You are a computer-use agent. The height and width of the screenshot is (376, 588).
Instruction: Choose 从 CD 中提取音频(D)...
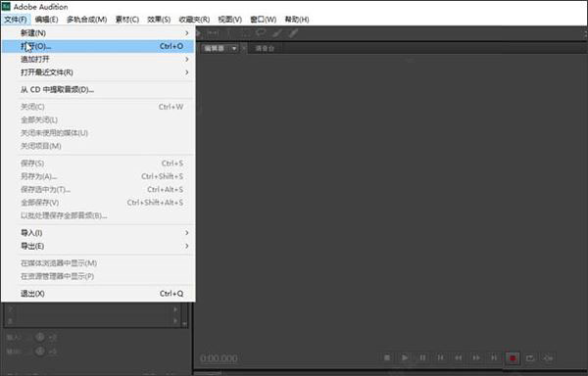click(x=98, y=89)
